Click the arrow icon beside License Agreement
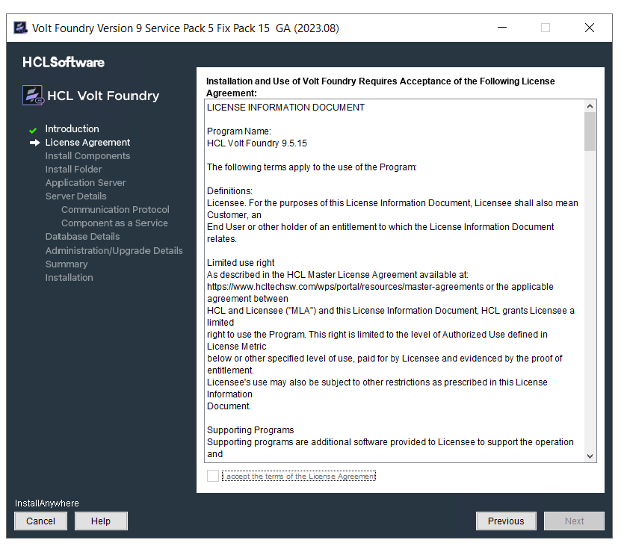Image resolution: width=624 pixels, height=550 pixels. [34, 143]
